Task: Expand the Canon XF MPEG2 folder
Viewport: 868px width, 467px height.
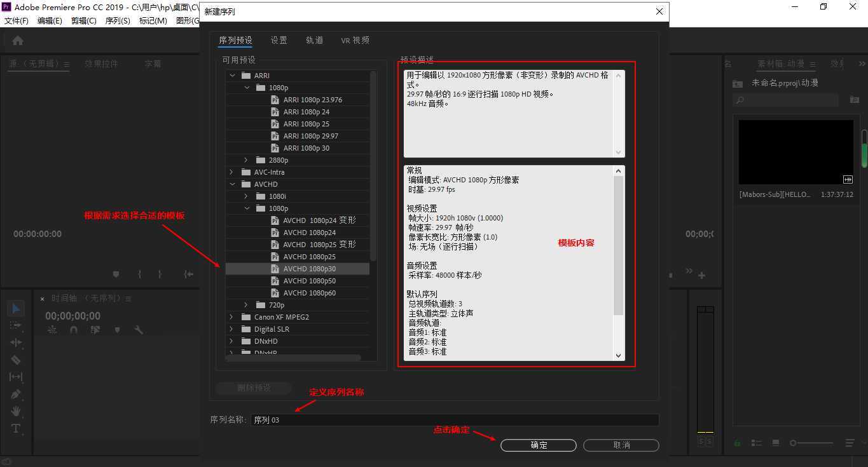Action: [233, 317]
